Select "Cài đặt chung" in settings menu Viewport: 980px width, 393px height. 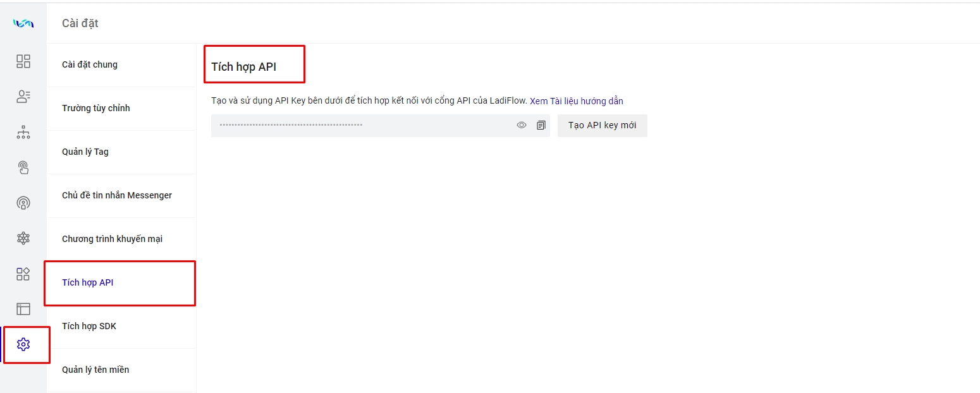[x=90, y=64]
